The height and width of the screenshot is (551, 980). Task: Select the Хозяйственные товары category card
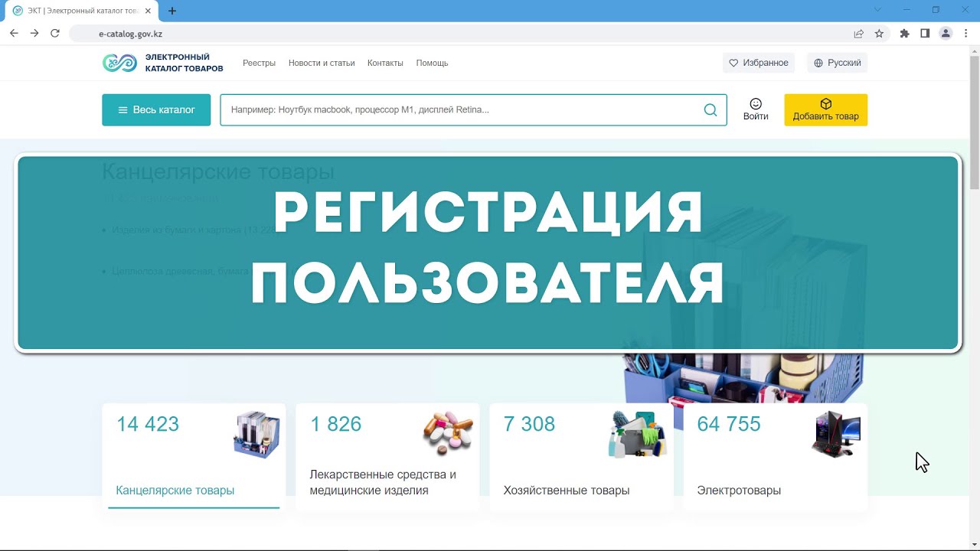point(581,457)
